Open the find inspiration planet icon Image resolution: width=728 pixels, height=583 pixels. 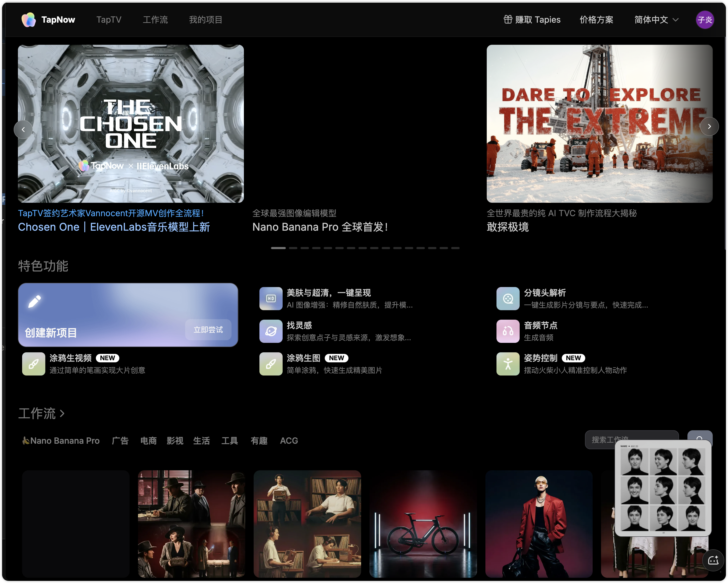(x=270, y=331)
